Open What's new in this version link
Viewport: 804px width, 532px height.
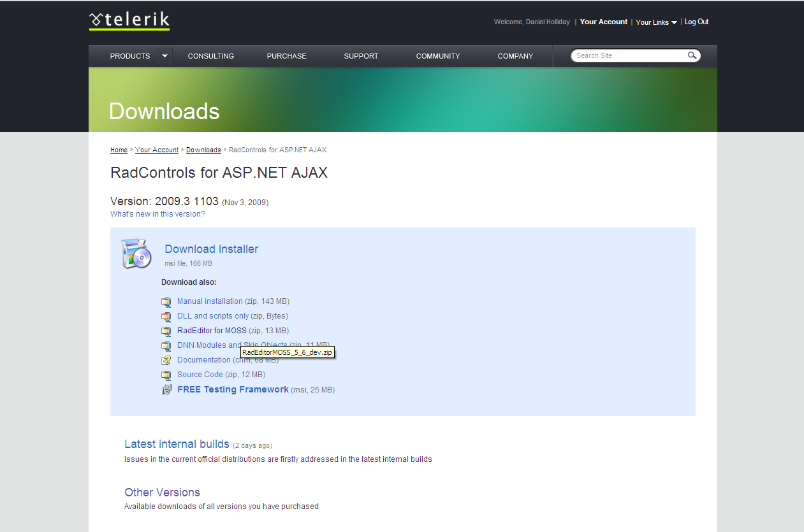[x=157, y=214]
